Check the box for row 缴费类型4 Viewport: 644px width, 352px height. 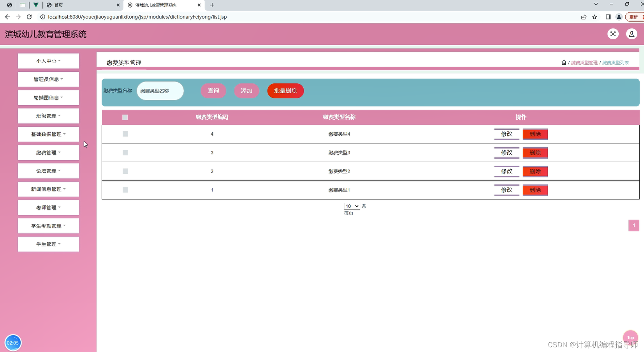click(125, 134)
